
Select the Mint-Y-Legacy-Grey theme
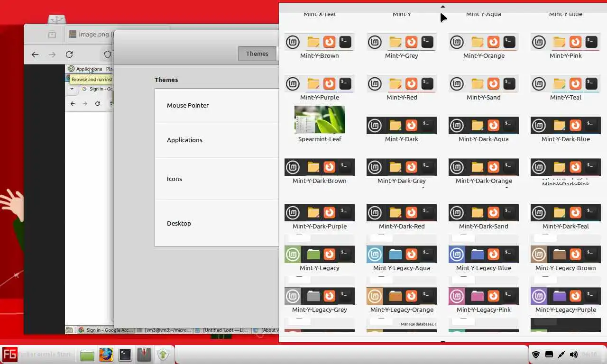[320, 296]
